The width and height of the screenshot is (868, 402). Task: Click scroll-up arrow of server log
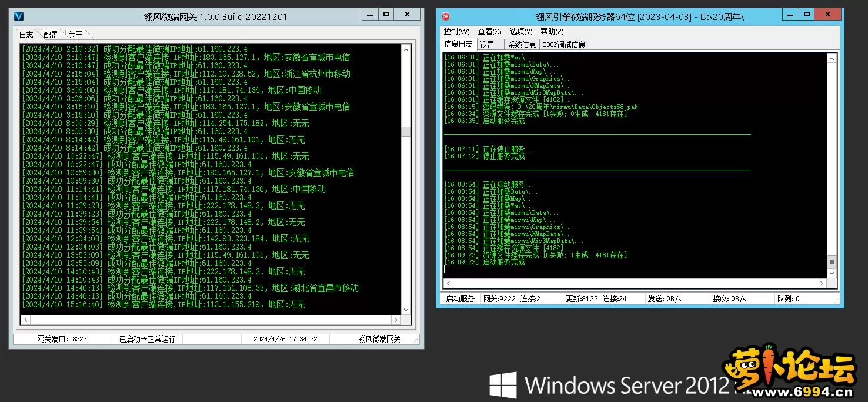click(x=832, y=58)
